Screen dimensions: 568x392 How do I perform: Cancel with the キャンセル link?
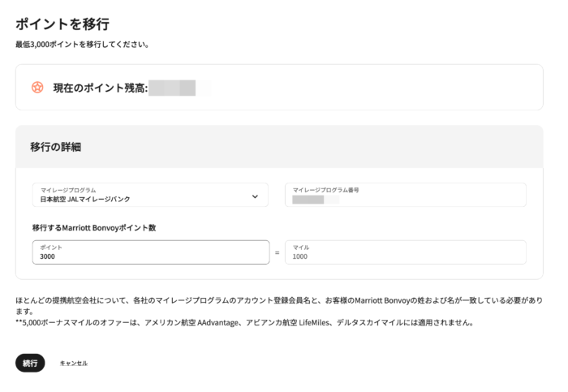(74, 363)
